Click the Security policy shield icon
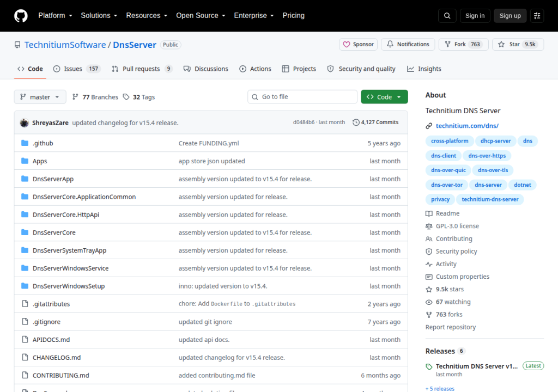 tap(429, 252)
